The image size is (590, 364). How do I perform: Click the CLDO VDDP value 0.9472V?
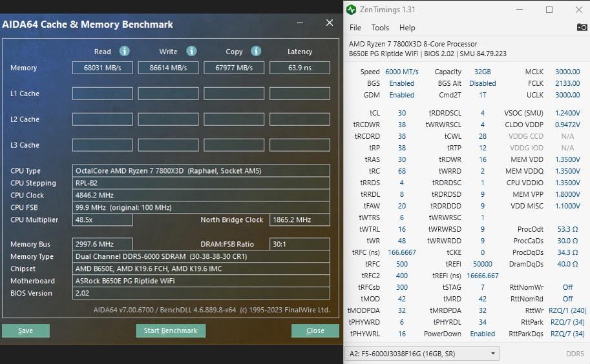click(567, 125)
